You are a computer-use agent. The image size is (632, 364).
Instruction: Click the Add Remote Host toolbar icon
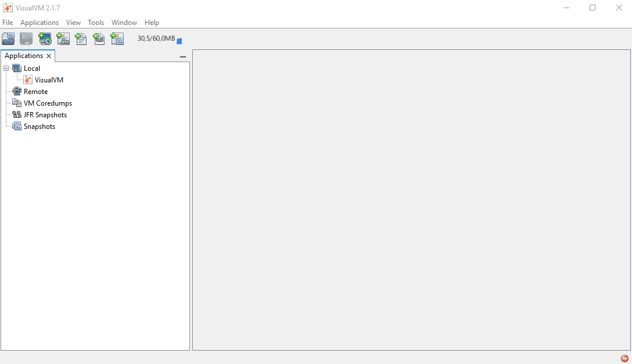45,39
